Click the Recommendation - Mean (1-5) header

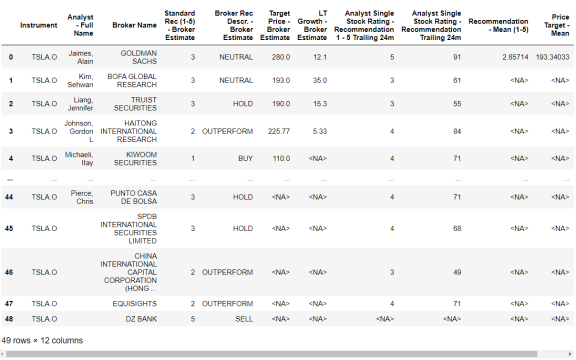498,25
